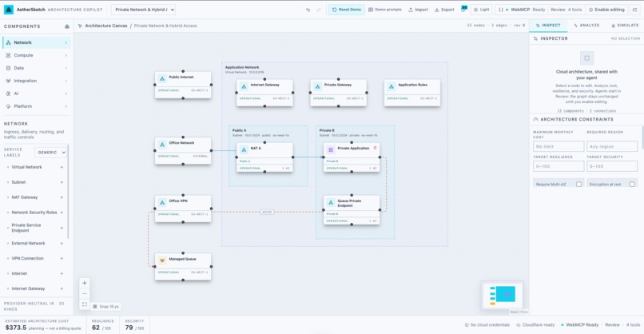Add Network Security Rules with its plus icon
The image size is (644, 334).
[62, 213]
